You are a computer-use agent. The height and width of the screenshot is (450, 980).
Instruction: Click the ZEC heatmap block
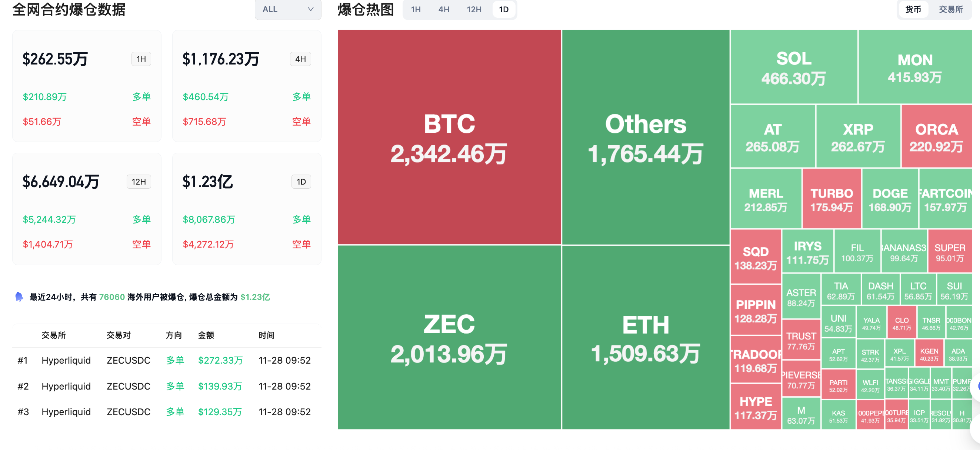coord(449,337)
